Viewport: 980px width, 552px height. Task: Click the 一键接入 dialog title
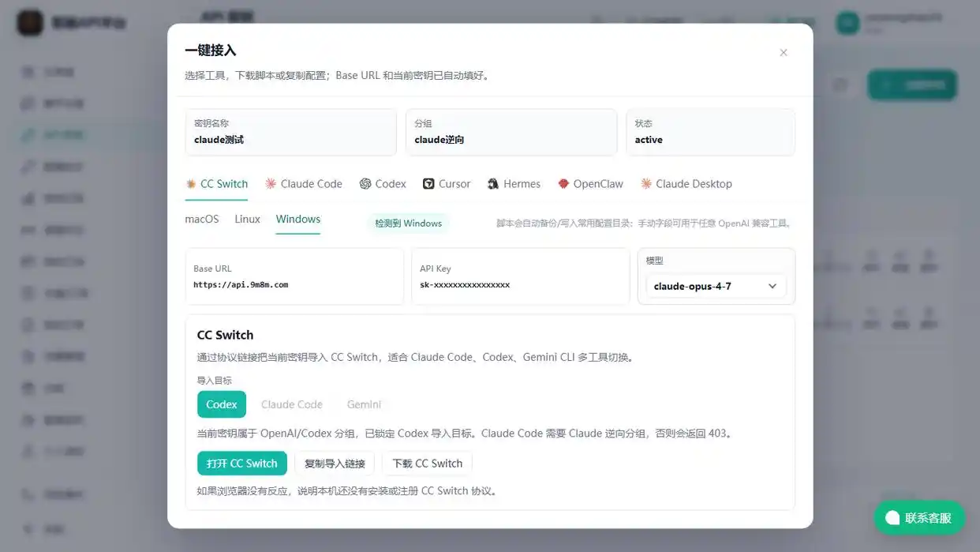[211, 51]
